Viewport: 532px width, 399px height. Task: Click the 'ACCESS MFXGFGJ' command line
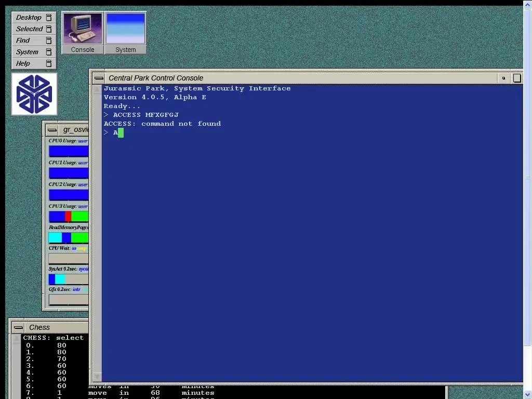[141, 115]
